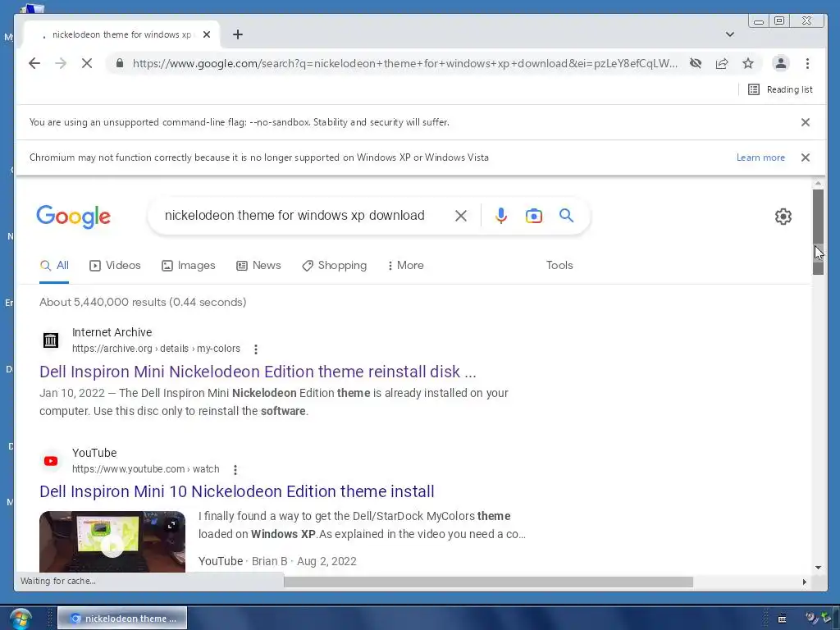This screenshot has width=840, height=630.
Task: Click the third-party cookies blocked eye icon
Action: tap(696, 63)
